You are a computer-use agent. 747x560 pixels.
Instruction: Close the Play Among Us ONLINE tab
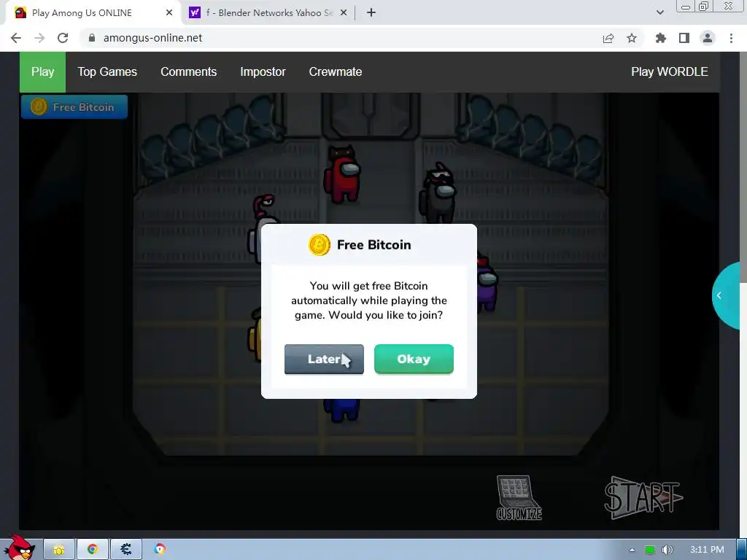169,13
